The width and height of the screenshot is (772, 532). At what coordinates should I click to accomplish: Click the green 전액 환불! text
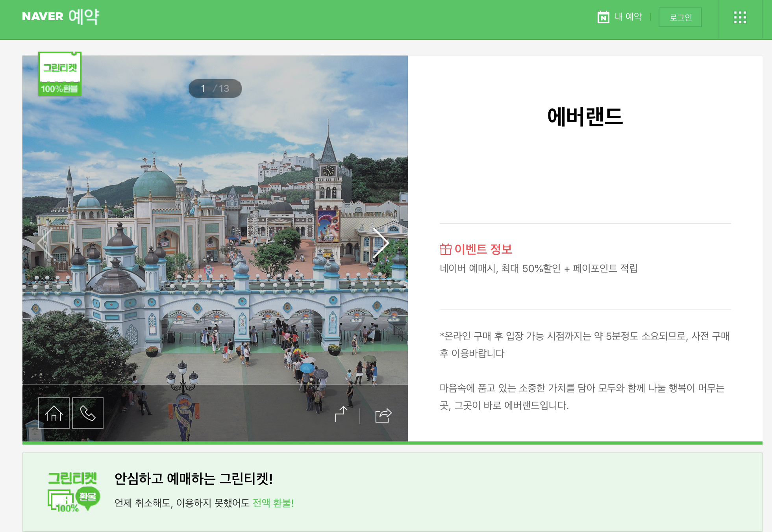[x=273, y=503]
